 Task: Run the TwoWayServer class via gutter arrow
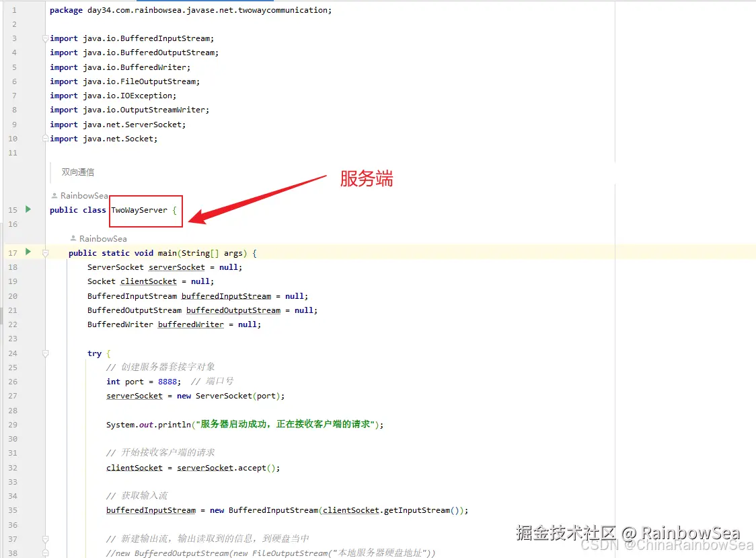coord(28,209)
